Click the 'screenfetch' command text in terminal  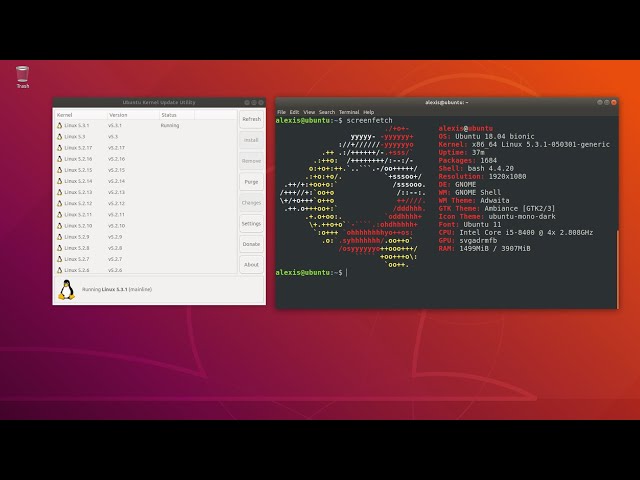pos(369,120)
